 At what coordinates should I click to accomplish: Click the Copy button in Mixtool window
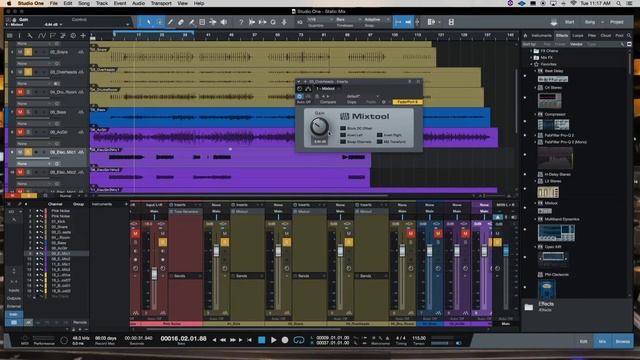[351, 102]
